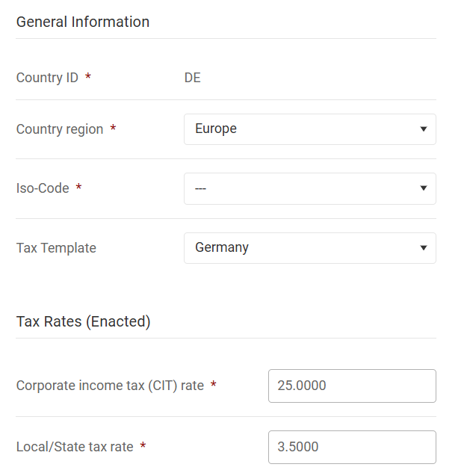Click the Local/State tax rate label
This screenshot has width=467, height=476.
pos(75,447)
